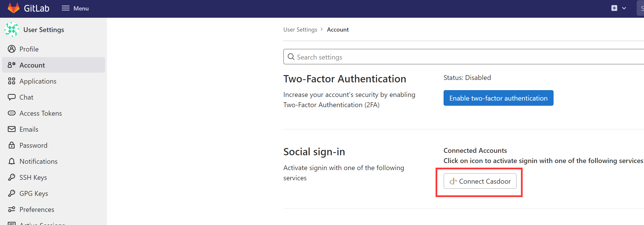Expand the chevron beside the plus button
The width and height of the screenshot is (644, 225).
(x=624, y=8)
